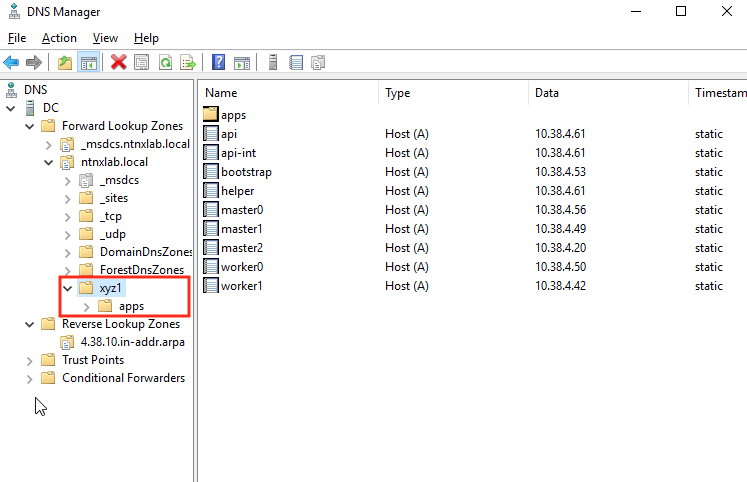Open Help via blue question mark icon
The width and height of the screenshot is (747, 482).
pyautogui.click(x=218, y=63)
